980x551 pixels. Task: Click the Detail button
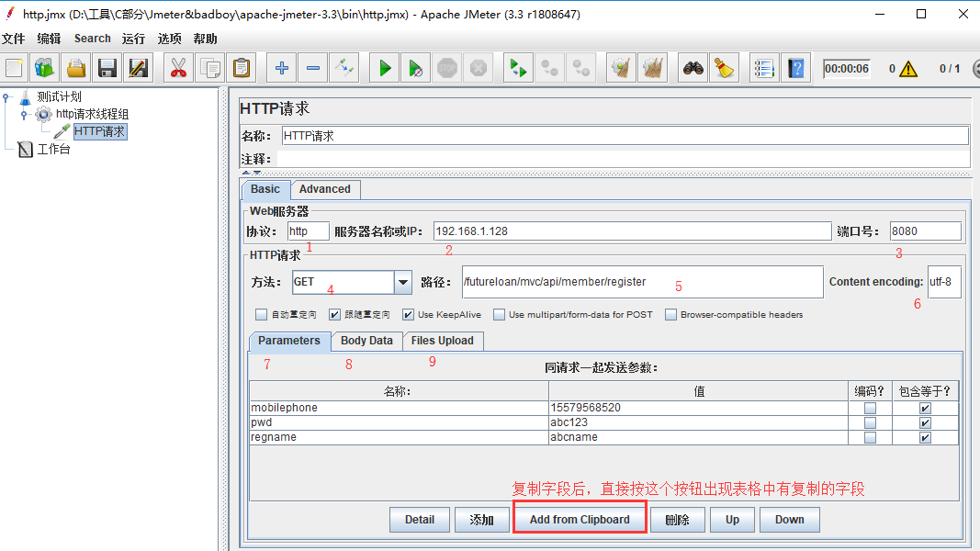pos(420,520)
